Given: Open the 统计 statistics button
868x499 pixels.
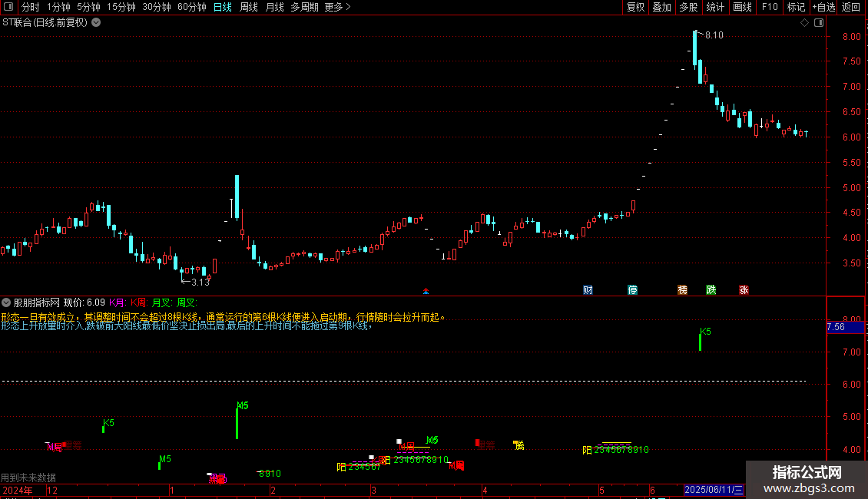Looking at the screenshot, I should [715, 7].
